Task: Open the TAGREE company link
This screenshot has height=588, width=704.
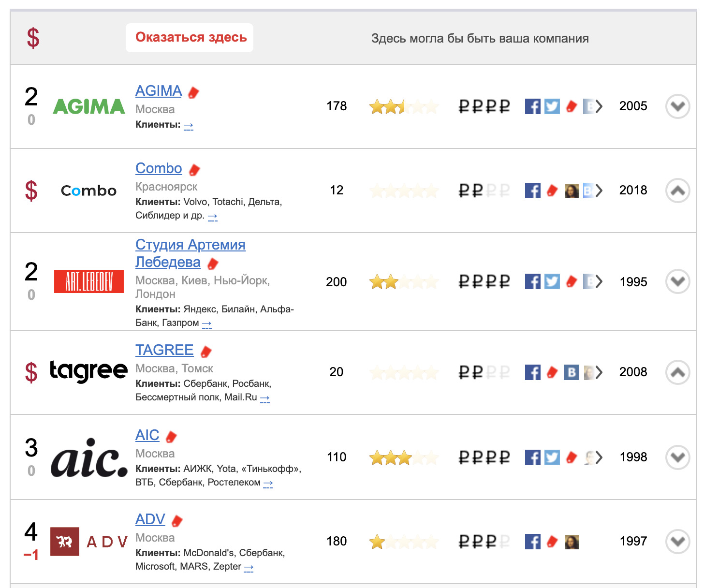Action: pos(164,350)
